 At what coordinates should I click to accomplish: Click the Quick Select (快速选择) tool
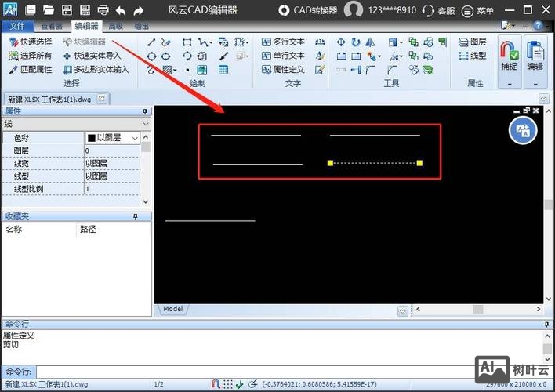30,42
